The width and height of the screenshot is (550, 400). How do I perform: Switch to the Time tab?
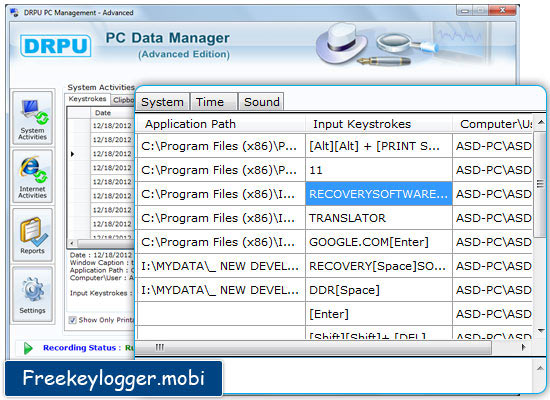click(213, 102)
